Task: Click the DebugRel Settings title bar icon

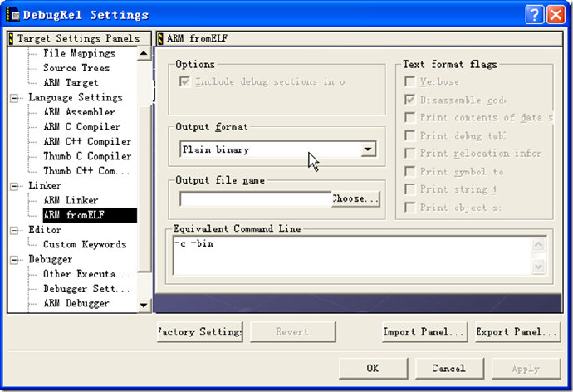Action: click(13, 15)
